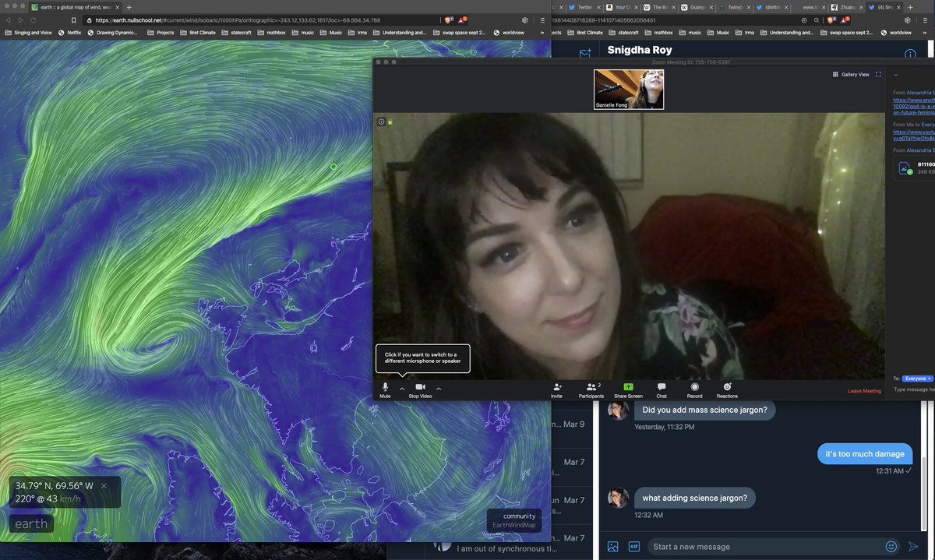This screenshot has width=935, height=560.
Task: Select Danielle Fong's video thumbnail
Action: coord(629,90)
